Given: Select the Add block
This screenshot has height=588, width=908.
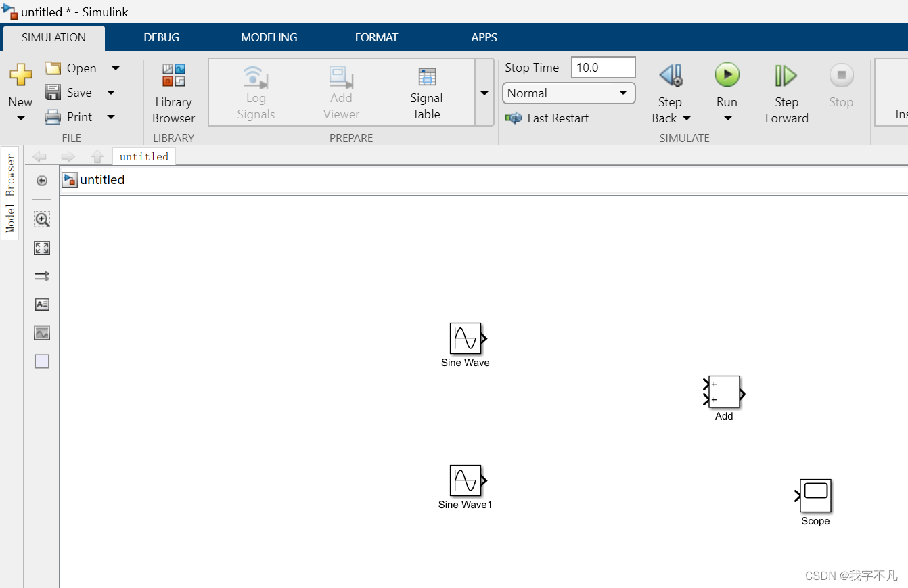Looking at the screenshot, I should click(724, 392).
